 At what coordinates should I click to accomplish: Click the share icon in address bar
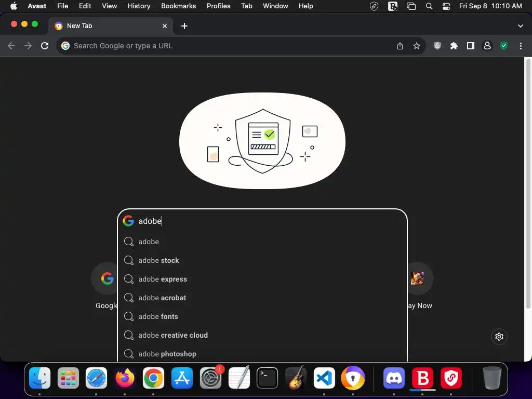pyautogui.click(x=400, y=46)
